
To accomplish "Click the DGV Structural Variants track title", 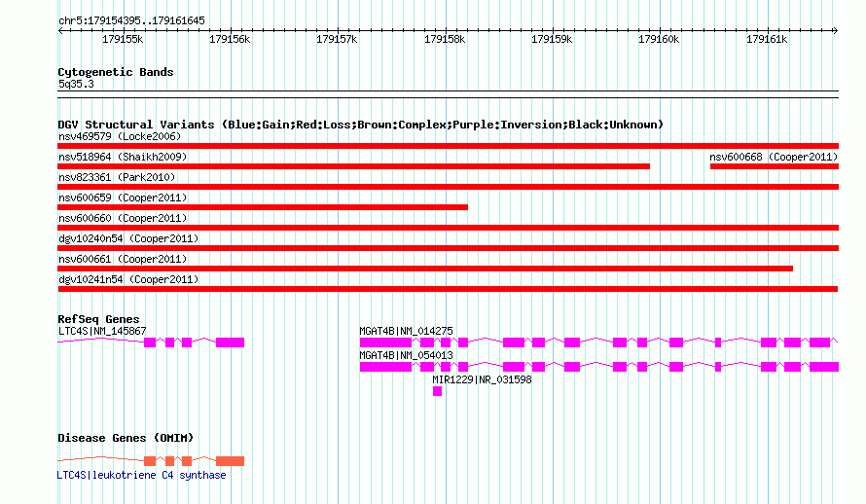I will [x=360, y=125].
